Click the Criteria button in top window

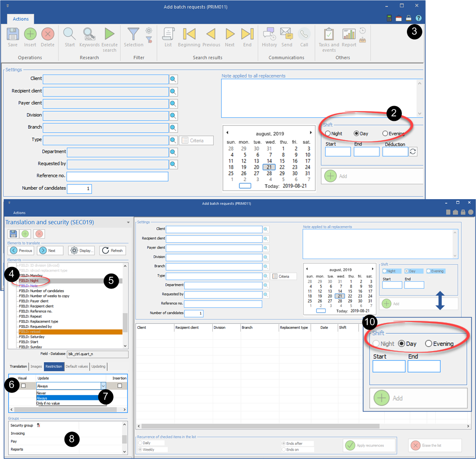click(196, 141)
